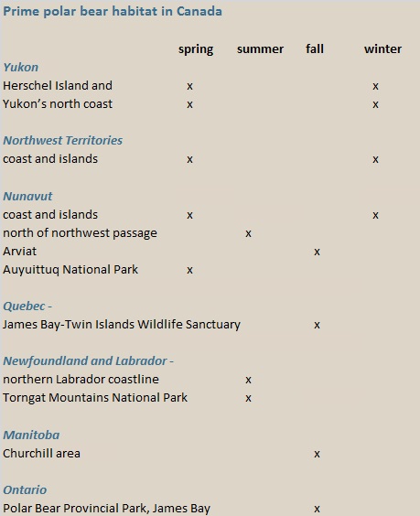Click the winter x for Herschel Island
420x516 pixels.
(x=375, y=87)
